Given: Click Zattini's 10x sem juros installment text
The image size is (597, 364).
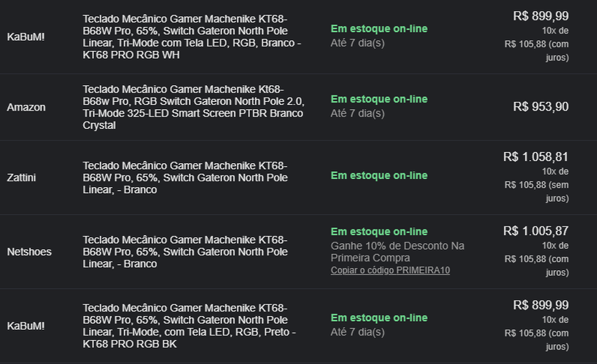Looking at the screenshot, I should tap(536, 185).
